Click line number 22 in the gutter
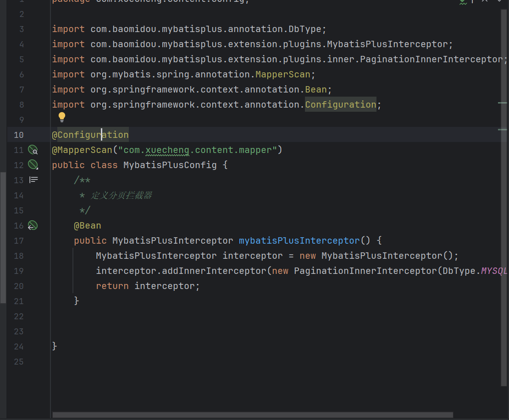 click(x=19, y=316)
